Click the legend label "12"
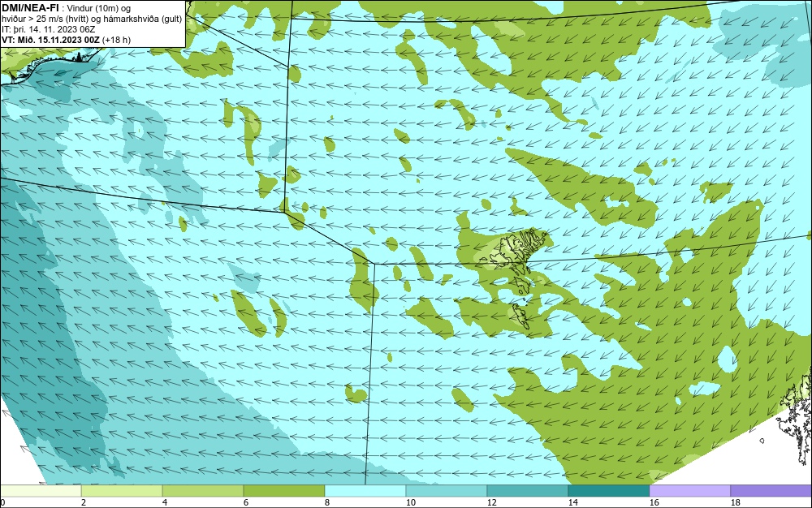Viewport: 812px width, 508px height. point(491,502)
